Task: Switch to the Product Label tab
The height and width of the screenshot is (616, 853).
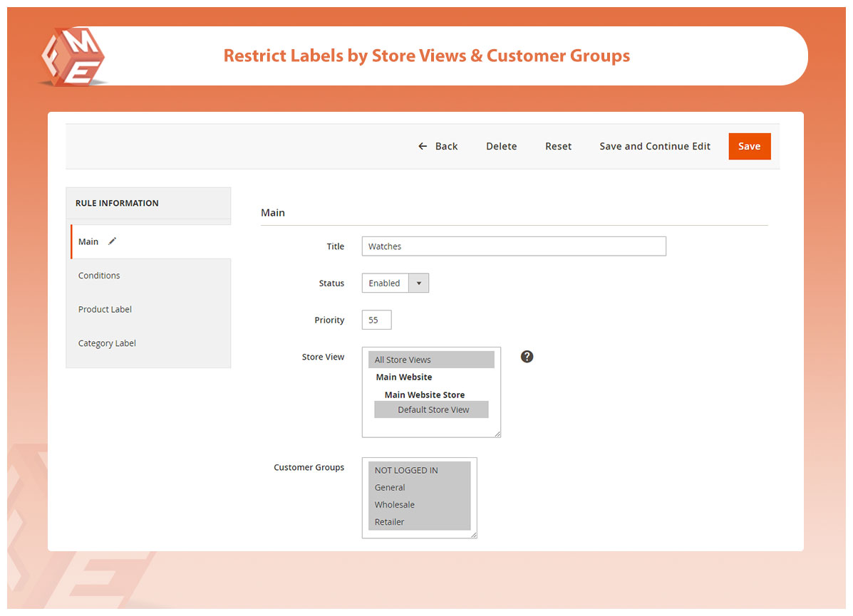Action: [x=105, y=309]
